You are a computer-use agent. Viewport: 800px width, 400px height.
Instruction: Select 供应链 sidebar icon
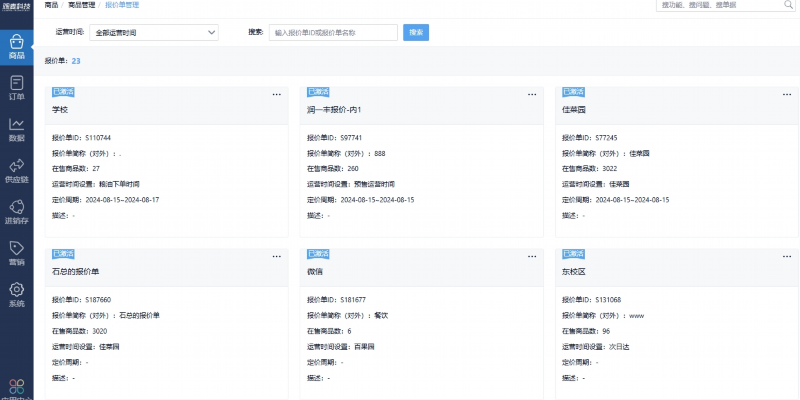pyautogui.click(x=16, y=170)
